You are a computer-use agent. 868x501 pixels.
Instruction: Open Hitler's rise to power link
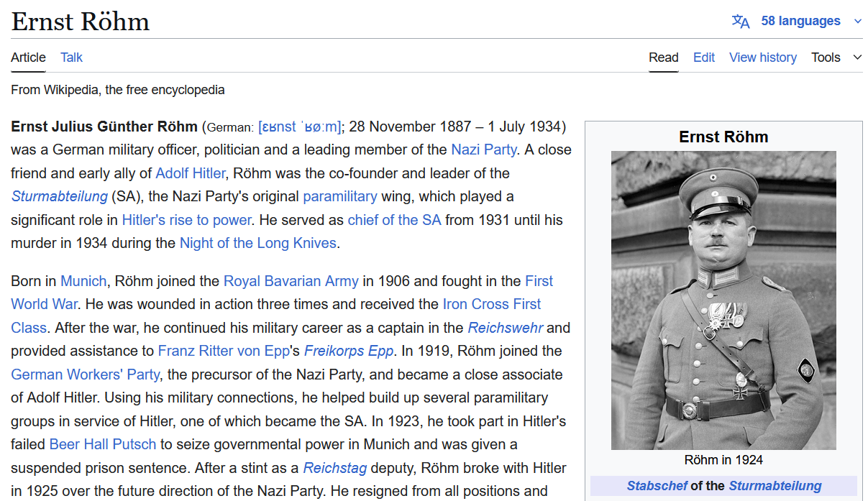pyautogui.click(x=186, y=220)
